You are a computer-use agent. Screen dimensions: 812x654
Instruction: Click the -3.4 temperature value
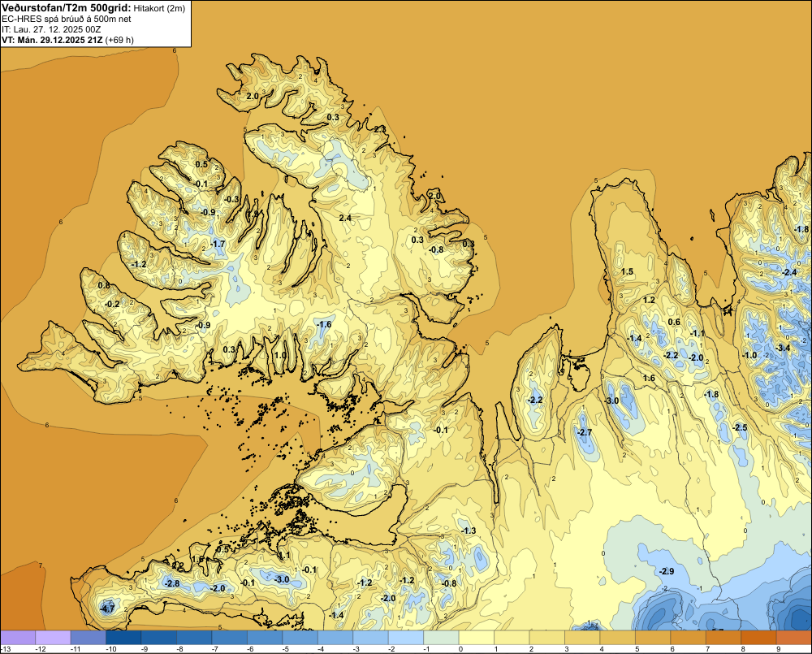(x=783, y=348)
